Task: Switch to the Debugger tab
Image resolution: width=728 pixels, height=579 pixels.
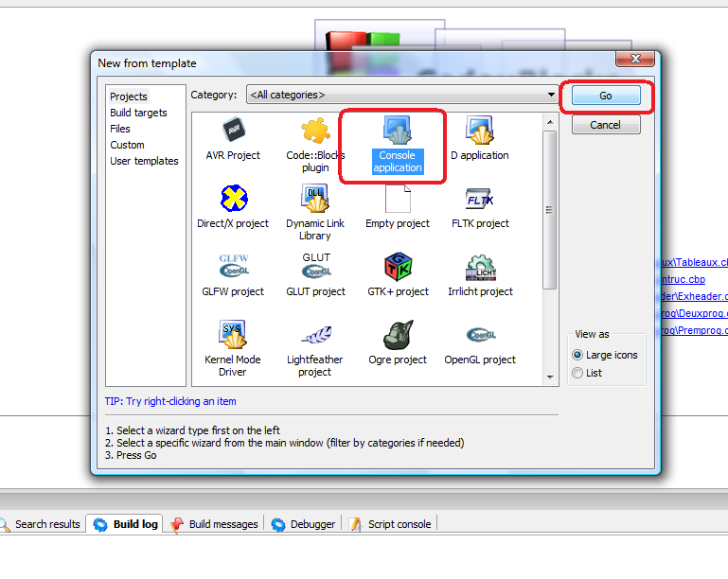Action: pos(304,524)
